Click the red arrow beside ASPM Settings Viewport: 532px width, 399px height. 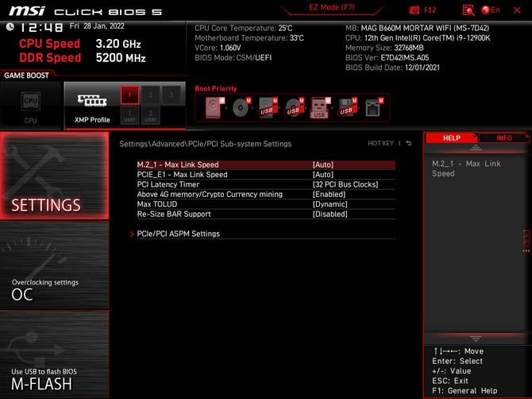point(132,234)
